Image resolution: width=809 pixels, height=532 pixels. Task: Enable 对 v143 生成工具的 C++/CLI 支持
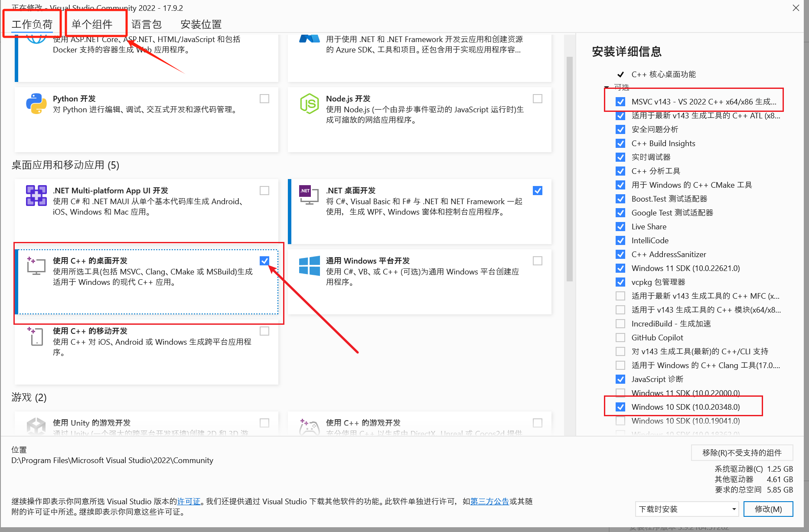click(620, 352)
